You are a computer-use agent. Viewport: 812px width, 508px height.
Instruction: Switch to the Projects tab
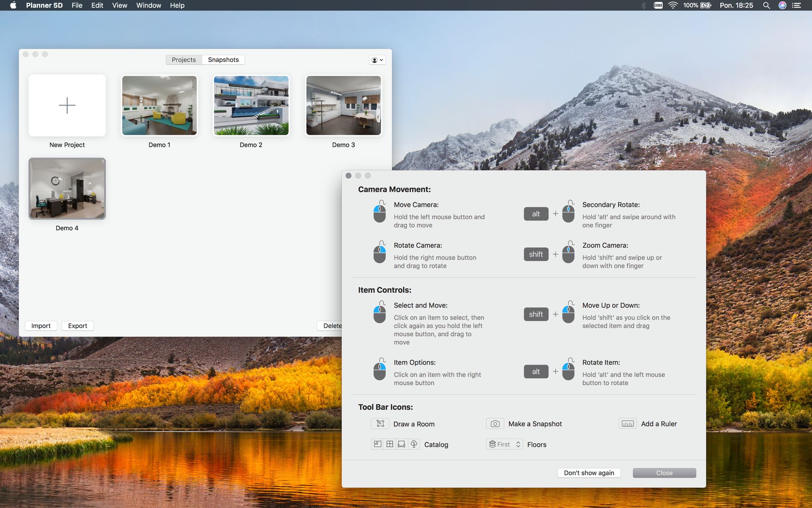pyautogui.click(x=184, y=60)
